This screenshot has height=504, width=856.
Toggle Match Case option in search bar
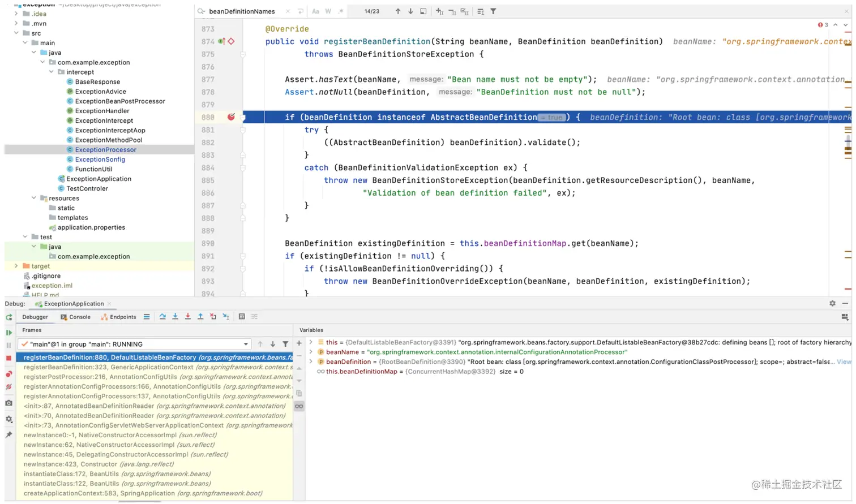coord(315,11)
